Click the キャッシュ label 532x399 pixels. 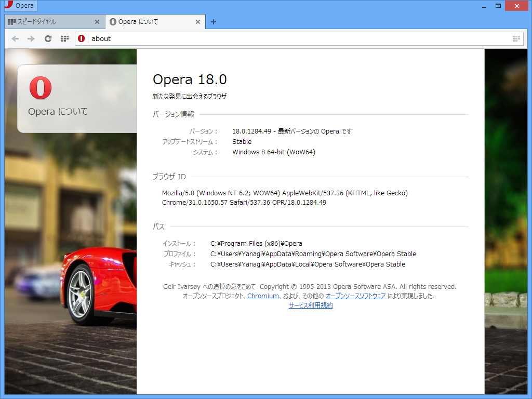pyautogui.click(x=182, y=264)
